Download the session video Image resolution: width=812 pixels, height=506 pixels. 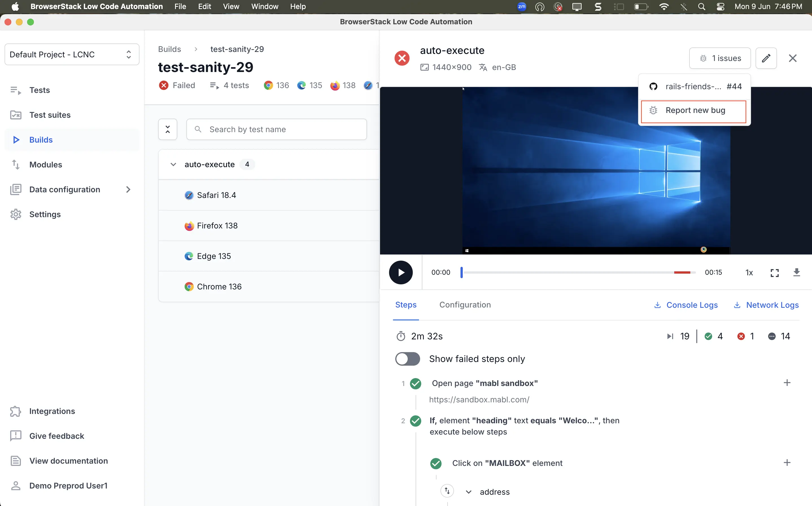pyautogui.click(x=796, y=272)
